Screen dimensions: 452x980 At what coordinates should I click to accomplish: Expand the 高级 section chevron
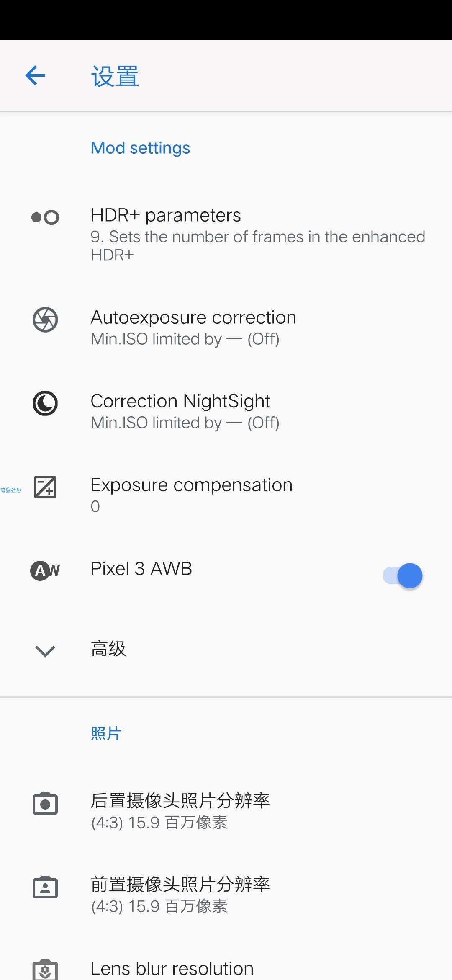tap(45, 651)
